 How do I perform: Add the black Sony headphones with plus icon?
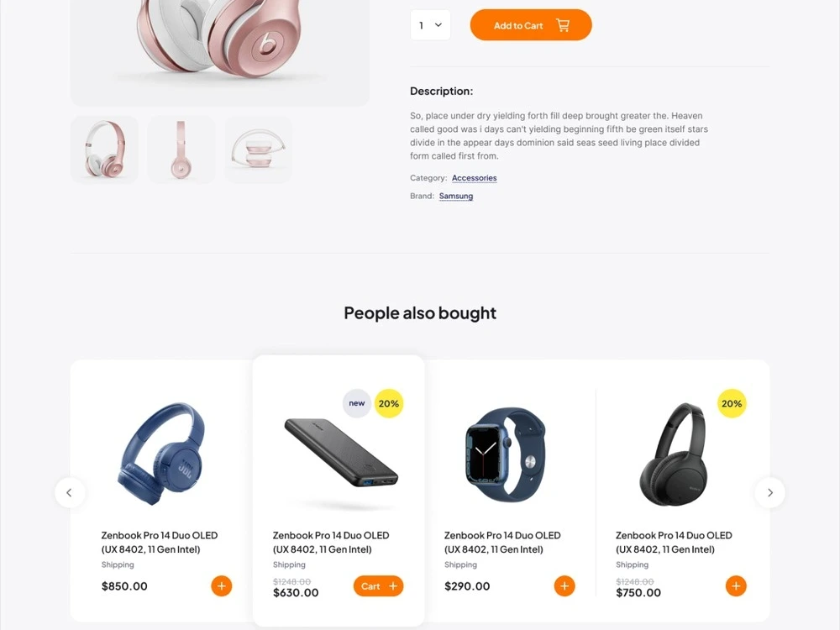[x=736, y=585]
